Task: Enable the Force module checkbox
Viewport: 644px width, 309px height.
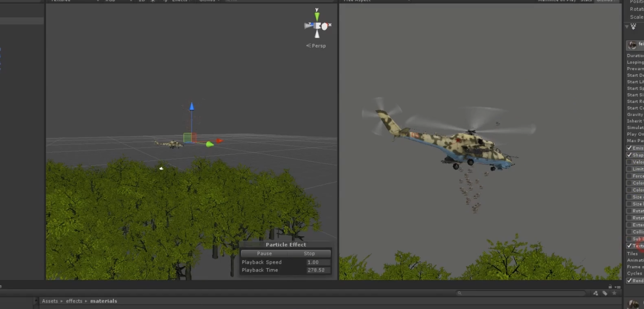Action: coord(629,176)
